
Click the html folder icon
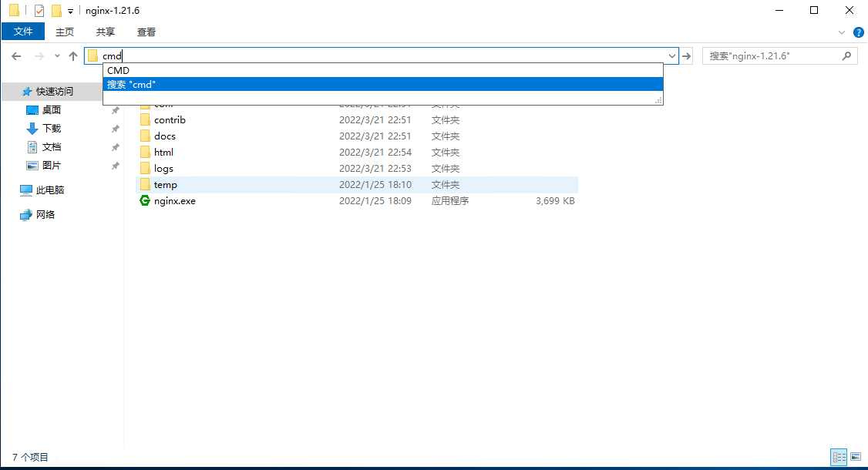145,152
